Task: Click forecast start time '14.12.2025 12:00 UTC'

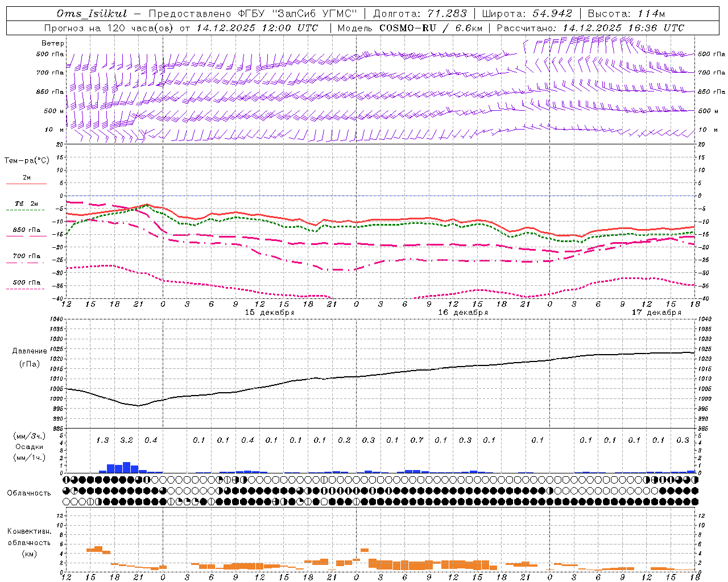Action: tap(257, 28)
